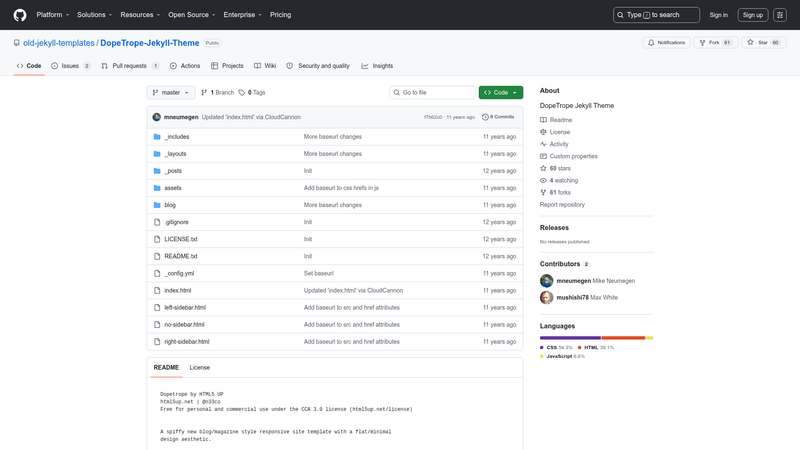
Task: Click the GitHub logo icon
Action: (x=20, y=15)
